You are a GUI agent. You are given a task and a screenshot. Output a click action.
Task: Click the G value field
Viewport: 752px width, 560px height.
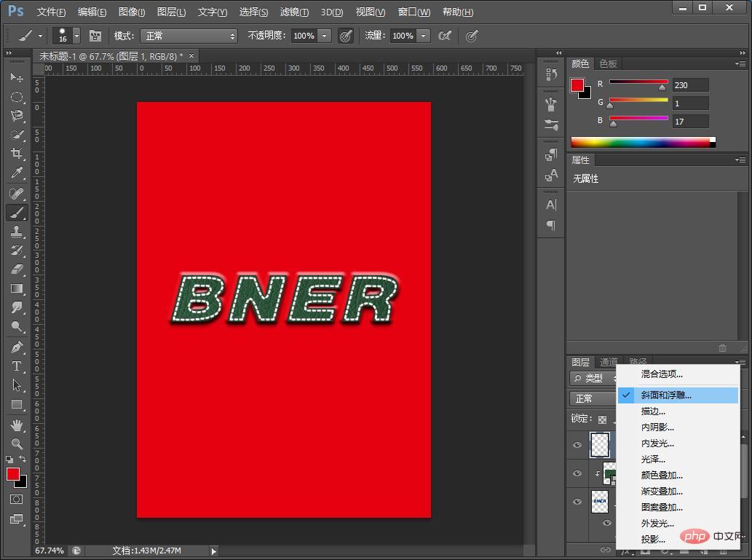(x=690, y=103)
